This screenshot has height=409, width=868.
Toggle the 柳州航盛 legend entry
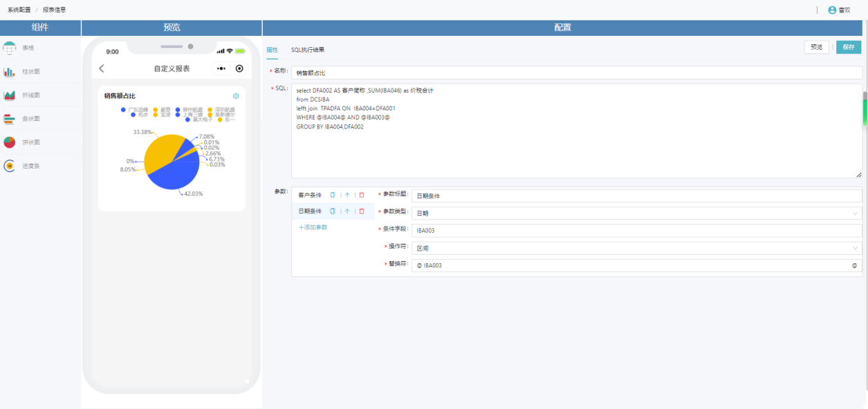[189, 109]
